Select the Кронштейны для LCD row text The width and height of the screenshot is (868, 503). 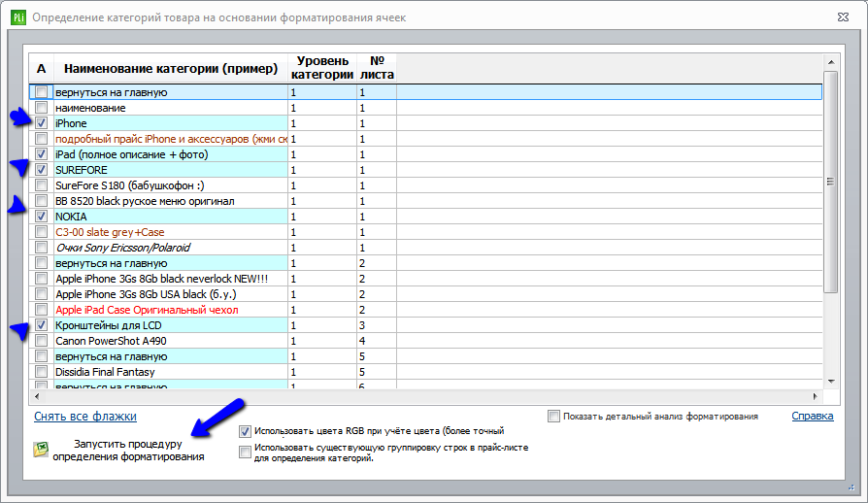click(109, 325)
